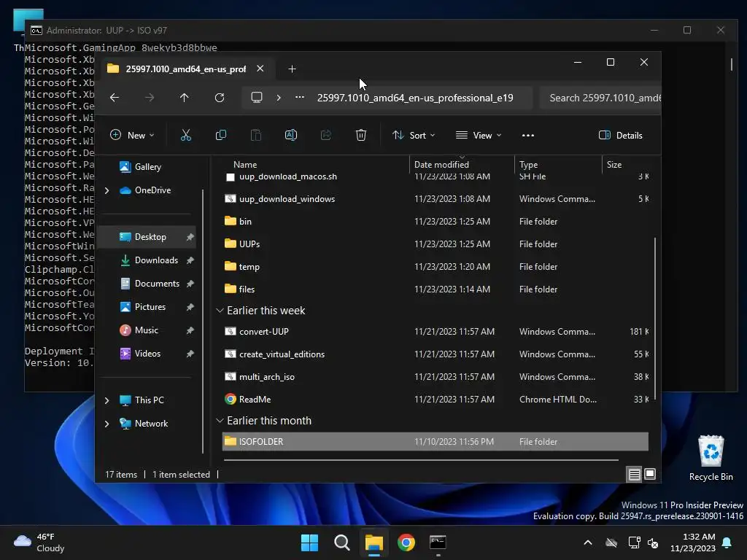Refresh the folder view
Image resolution: width=747 pixels, height=560 pixels.
[x=219, y=98]
